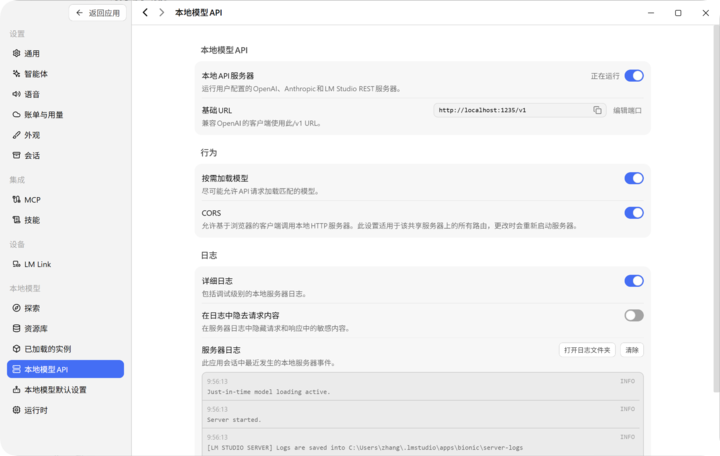720x456 pixels.
Task: Copy the base URL with copy icon
Action: pyautogui.click(x=597, y=110)
